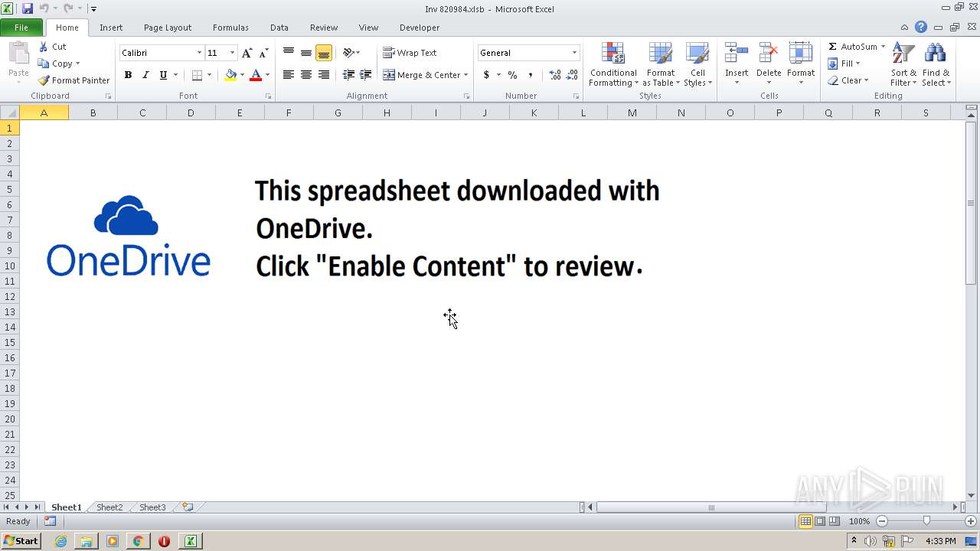Image resolution: width=980 pixels, height=551 pixels.
Task: Open Sort & Filter menu
Action: pos(903,65)
